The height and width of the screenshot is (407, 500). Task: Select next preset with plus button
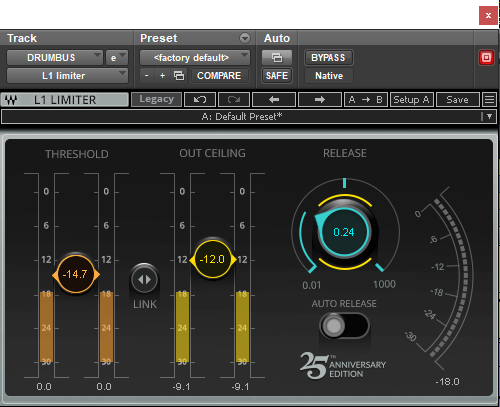(162, 76)
